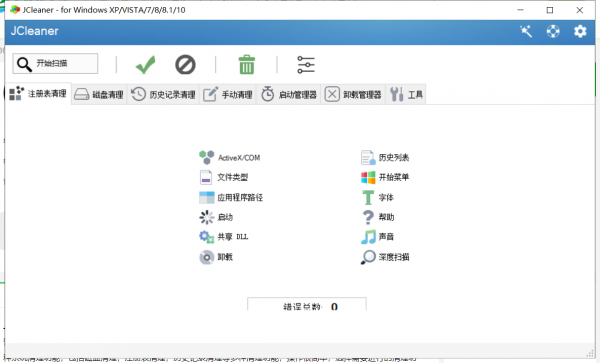
Task: Select the 开始菜单 Windows logo item
Action: pyautogui.click(x=385, y=177)
